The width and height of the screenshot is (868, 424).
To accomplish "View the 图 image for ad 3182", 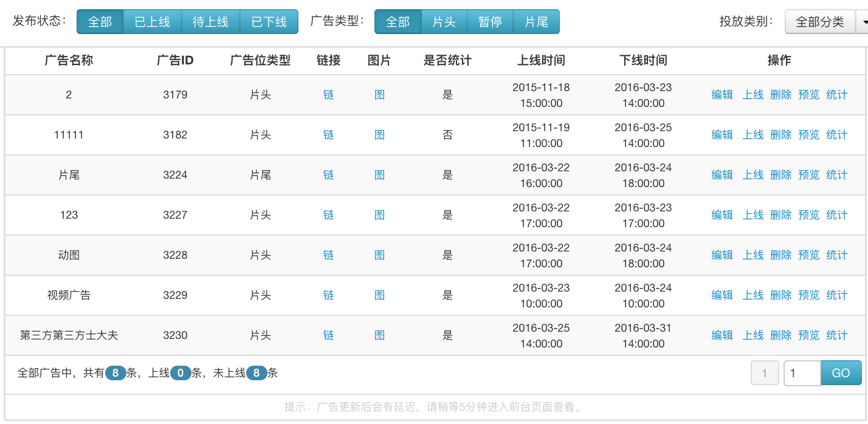I will (x=380, y=135).
